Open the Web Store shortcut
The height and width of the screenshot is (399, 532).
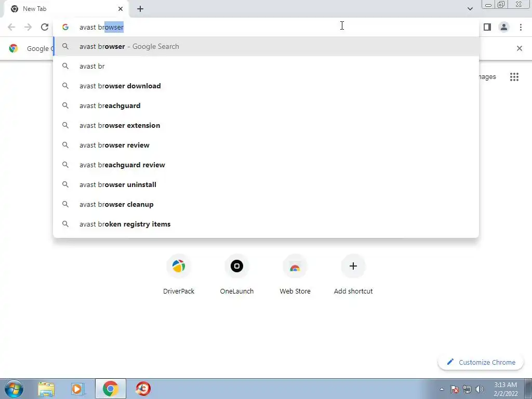coord(295,274)
